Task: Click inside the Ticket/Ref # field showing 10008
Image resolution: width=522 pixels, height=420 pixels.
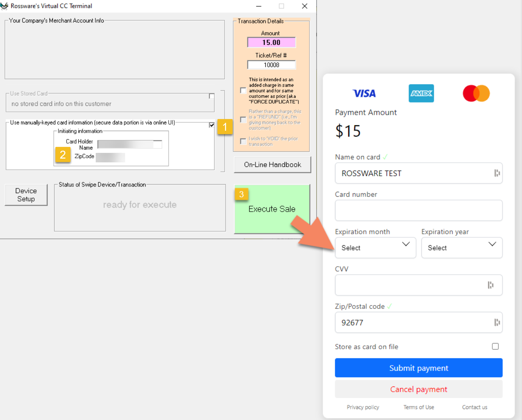Action: click(x=271, y=64)
